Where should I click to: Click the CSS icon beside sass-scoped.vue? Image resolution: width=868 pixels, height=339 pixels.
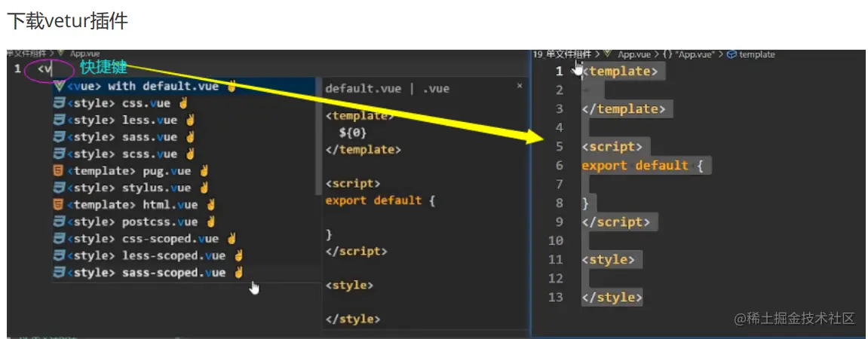coord(60,273)
